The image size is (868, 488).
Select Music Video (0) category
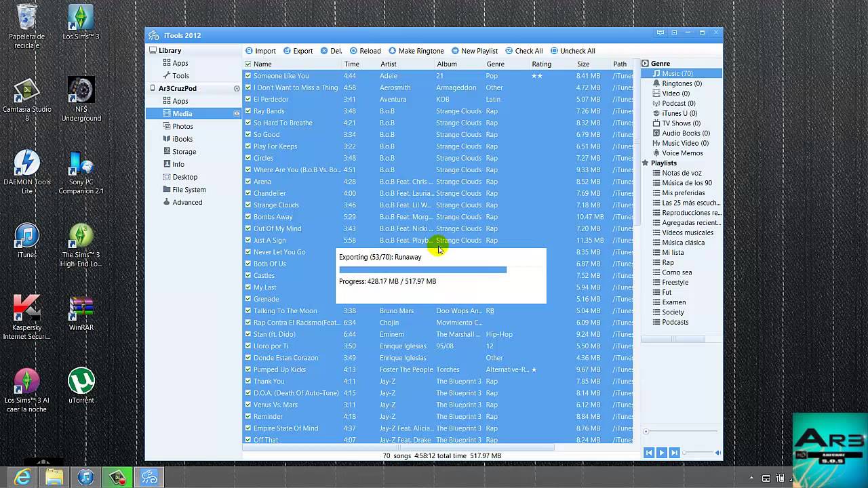point(680,143)
